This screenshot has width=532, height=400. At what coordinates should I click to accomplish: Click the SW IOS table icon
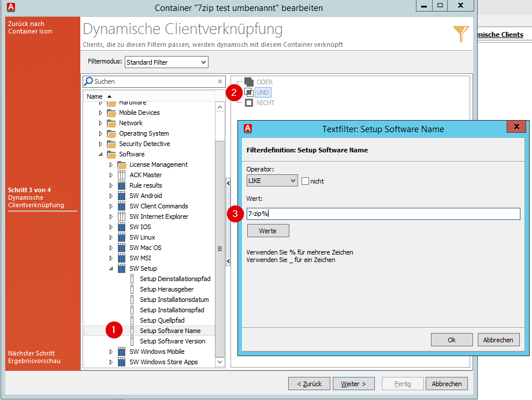pos(121,227)
